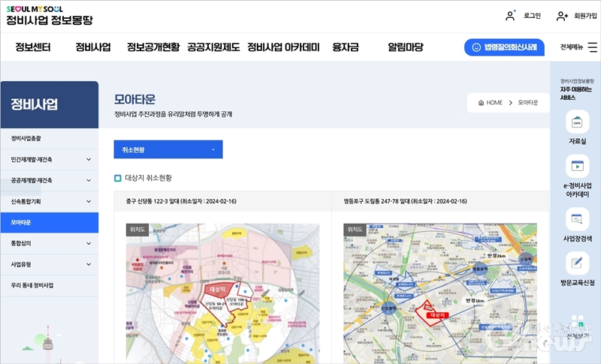Click the 법령질의회신사례 button

pos(504,47)
